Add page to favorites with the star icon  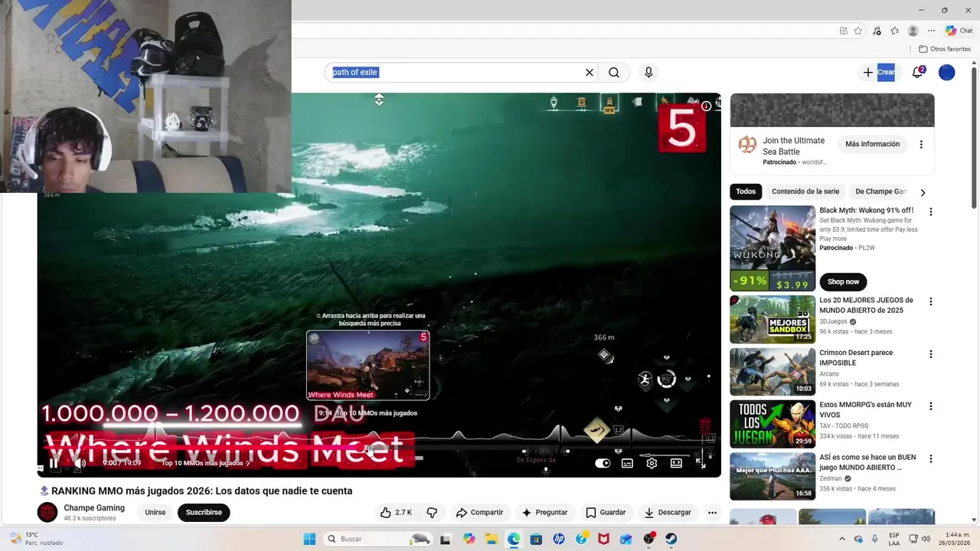[x=858, y=31]
